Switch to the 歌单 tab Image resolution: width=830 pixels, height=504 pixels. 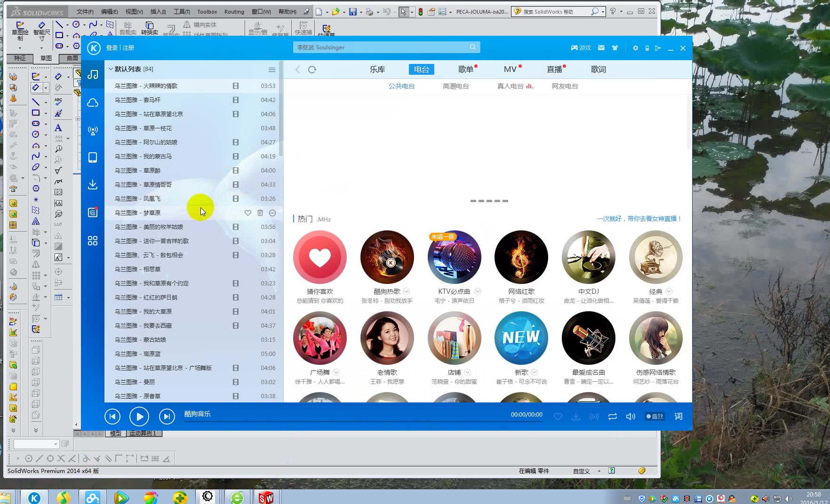[466, 70]
